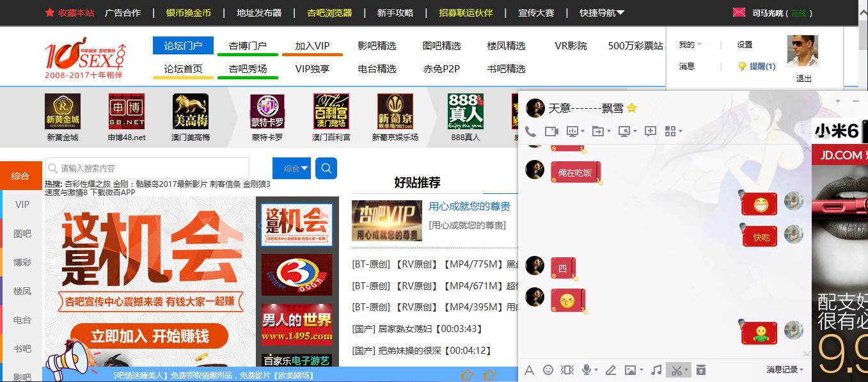Click the 新葡京娱乐场 sponsor icon
This screenshot has width=868, height=382.
coord(395,111)
